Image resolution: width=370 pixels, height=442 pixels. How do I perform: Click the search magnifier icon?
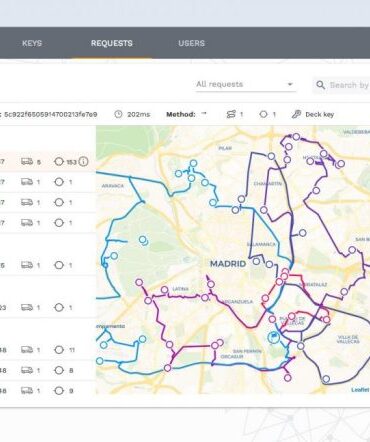click(320, 85)
